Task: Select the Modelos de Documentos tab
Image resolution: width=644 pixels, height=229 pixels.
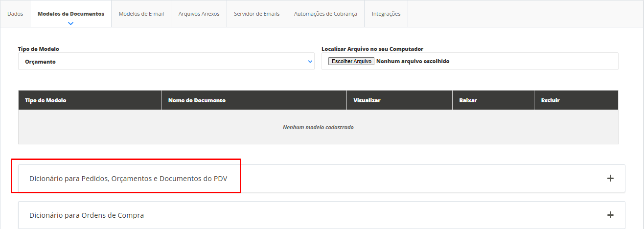Action: pos(71,14)
